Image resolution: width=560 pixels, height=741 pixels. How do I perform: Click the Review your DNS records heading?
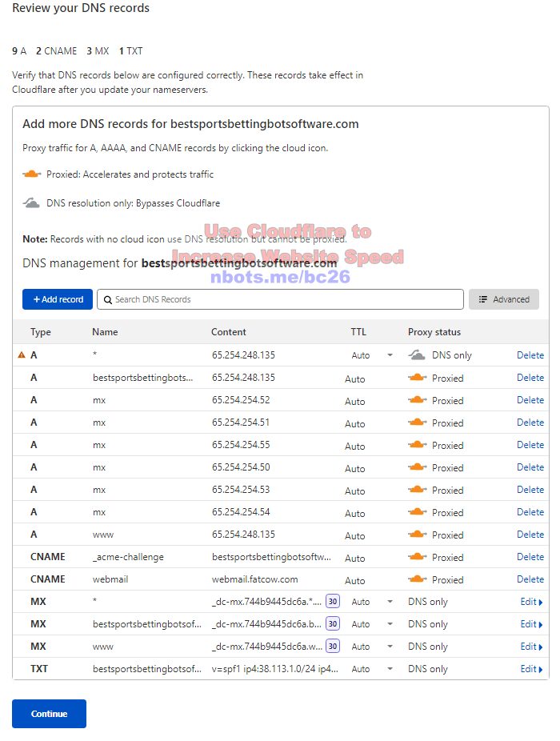point(81,8)
